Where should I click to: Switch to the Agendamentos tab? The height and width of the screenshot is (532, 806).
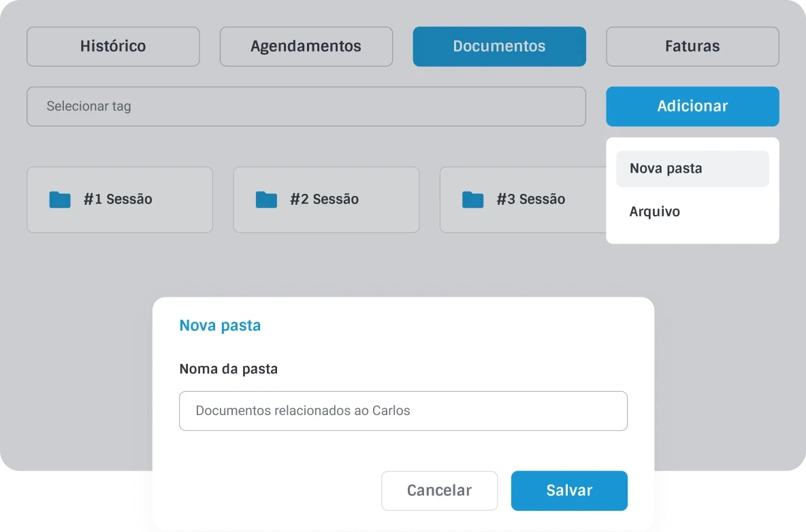306,46
